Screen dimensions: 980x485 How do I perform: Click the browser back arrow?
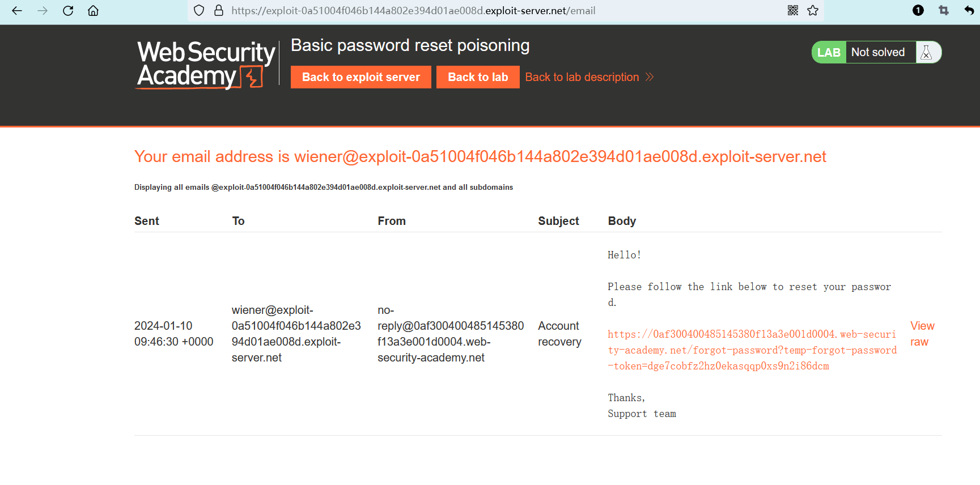pyautogui.click(x=17, y=11)
